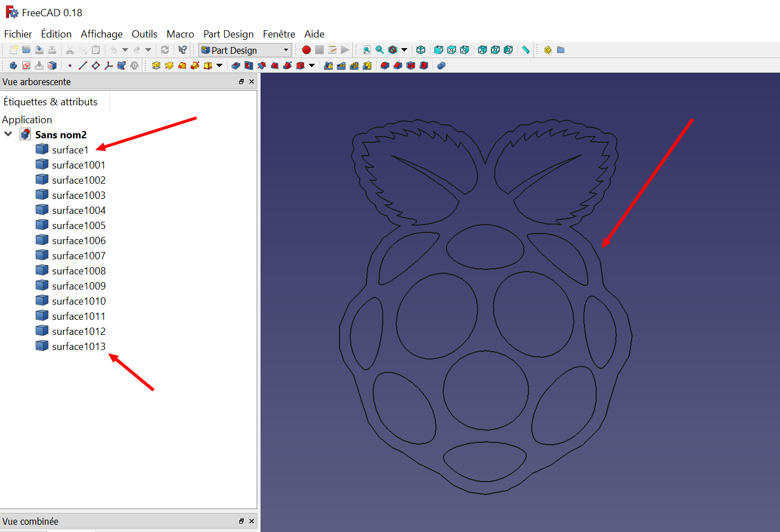Select the Pocket tool
Image resolution: width=780 pixels, height=532 pixels.
click(x=236, y=66)
